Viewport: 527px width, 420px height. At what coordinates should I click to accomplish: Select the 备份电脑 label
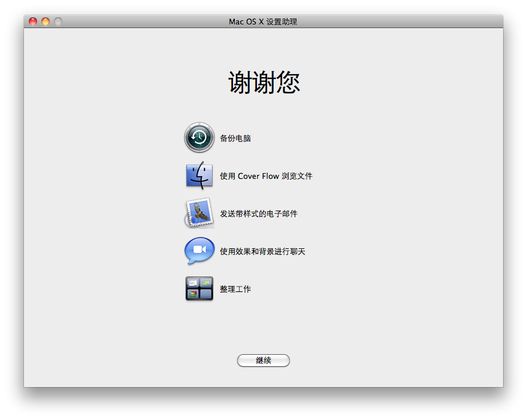235,138
